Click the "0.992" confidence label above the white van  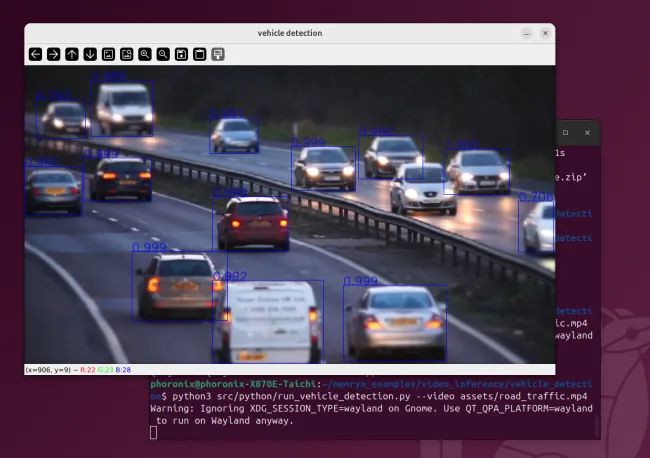coord(230,276)
